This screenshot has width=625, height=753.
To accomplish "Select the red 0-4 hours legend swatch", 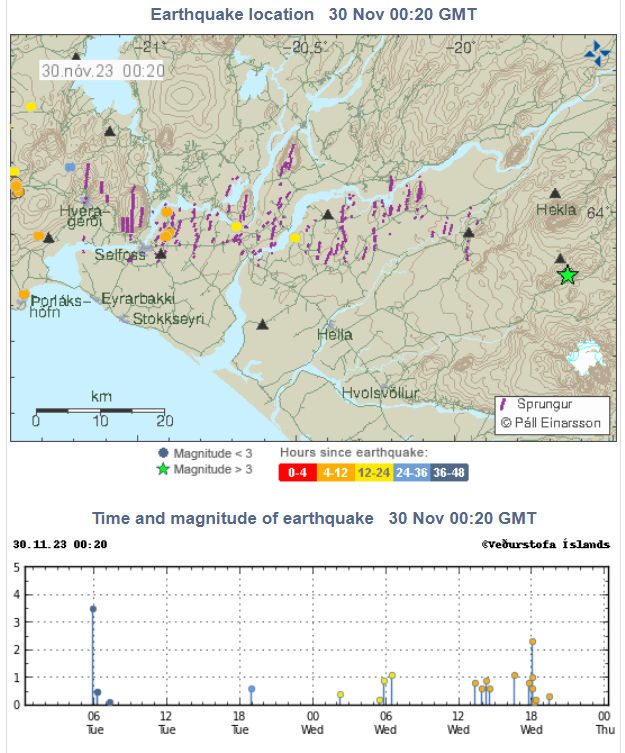I will (x=298, y=472).
